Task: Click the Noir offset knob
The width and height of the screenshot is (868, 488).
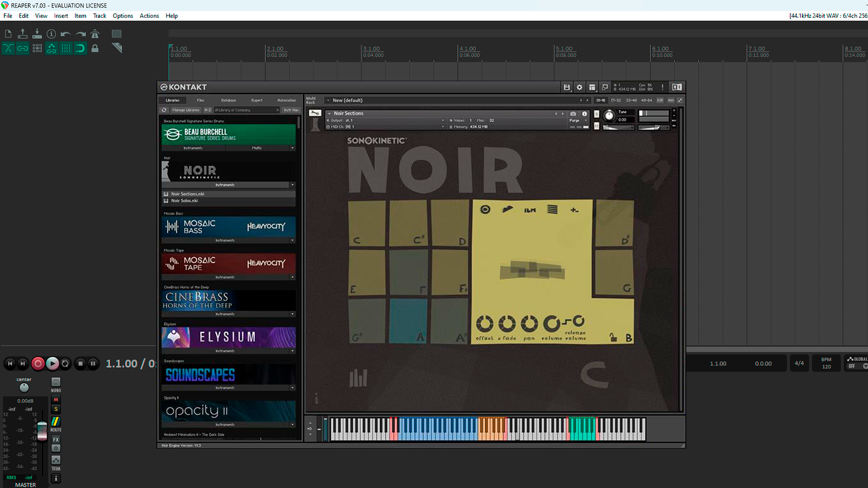Action: coord(484,323)
